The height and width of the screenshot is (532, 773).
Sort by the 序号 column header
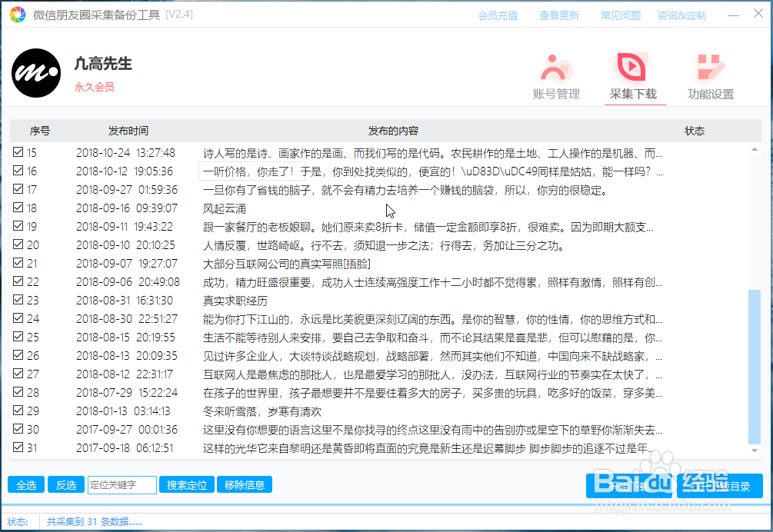coord(40,131)
